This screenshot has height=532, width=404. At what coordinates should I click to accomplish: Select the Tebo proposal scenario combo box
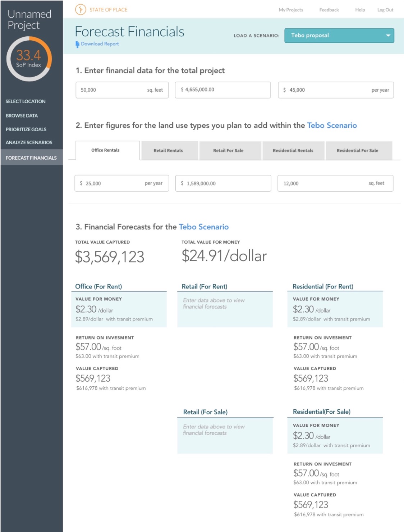339,36
